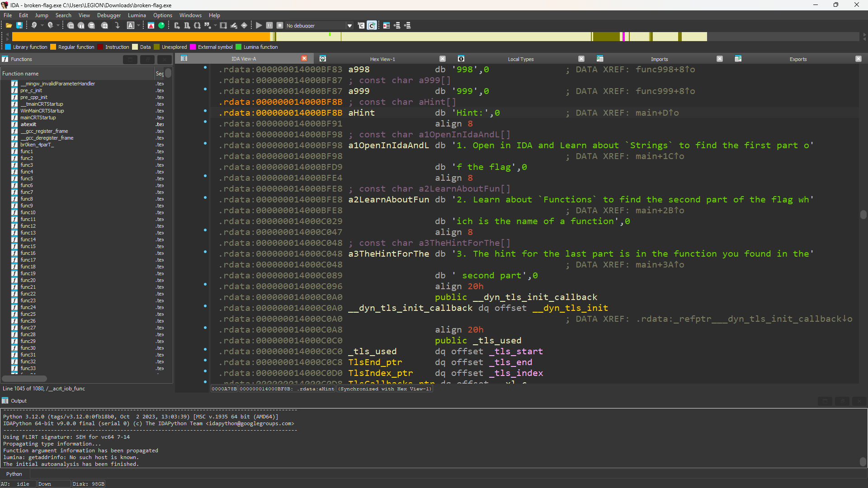Select func33 in the functions list
This screenshot has height=488, width=868.
click(x=28, y=368)
